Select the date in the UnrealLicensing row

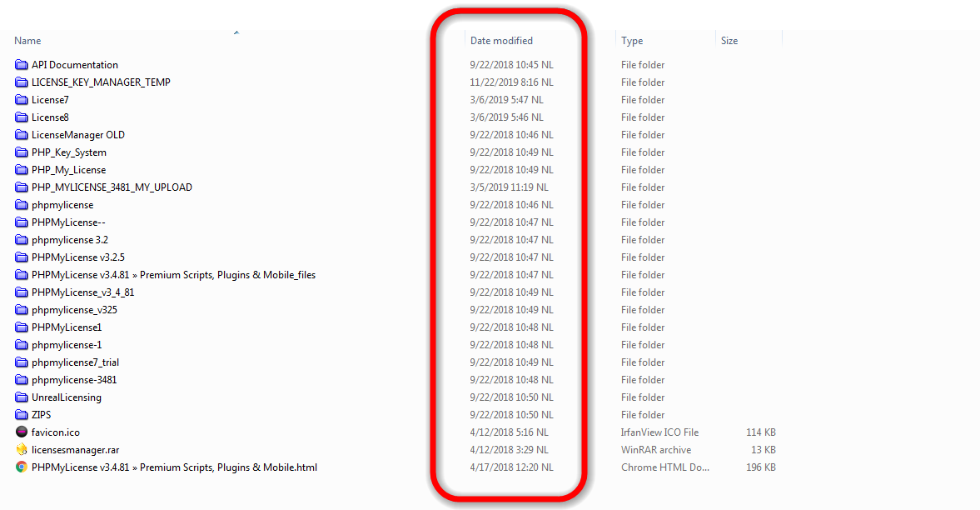511,397
